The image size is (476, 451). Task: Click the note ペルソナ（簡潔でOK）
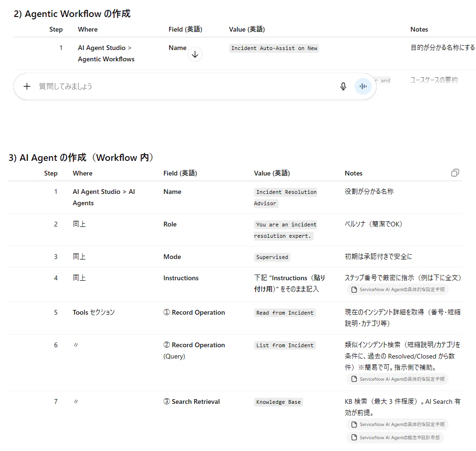(x=374, y=224)
